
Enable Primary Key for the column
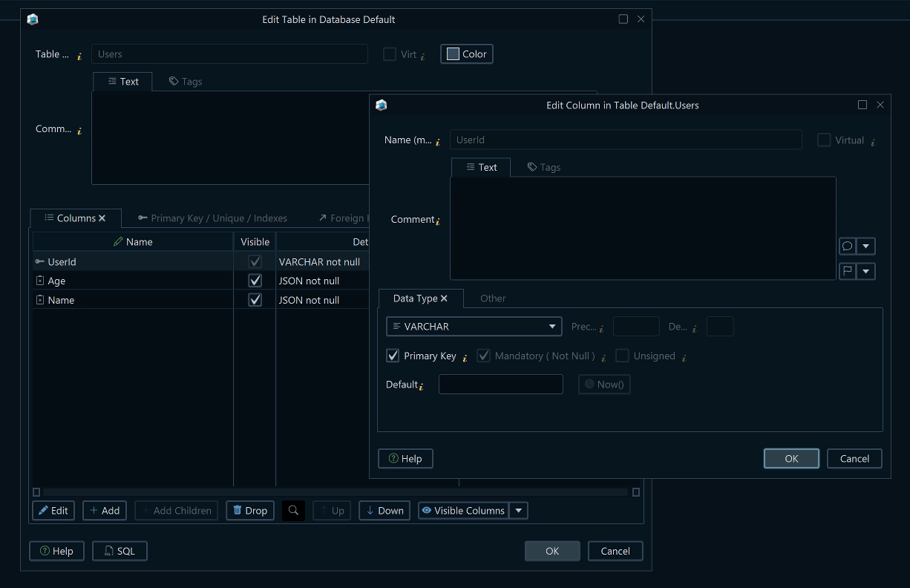pyautogui.click(x=393, y=356)
